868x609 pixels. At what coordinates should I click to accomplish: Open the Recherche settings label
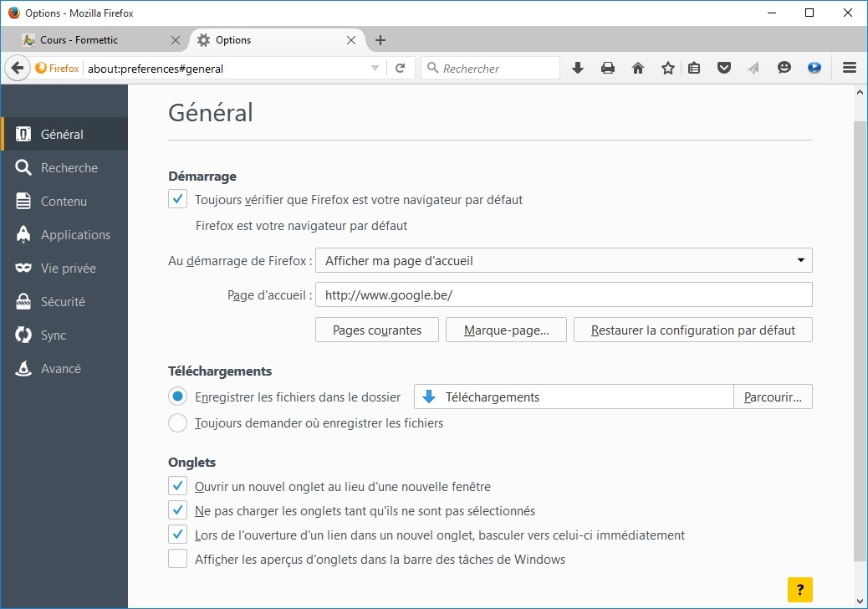click(x=69, y=168)
